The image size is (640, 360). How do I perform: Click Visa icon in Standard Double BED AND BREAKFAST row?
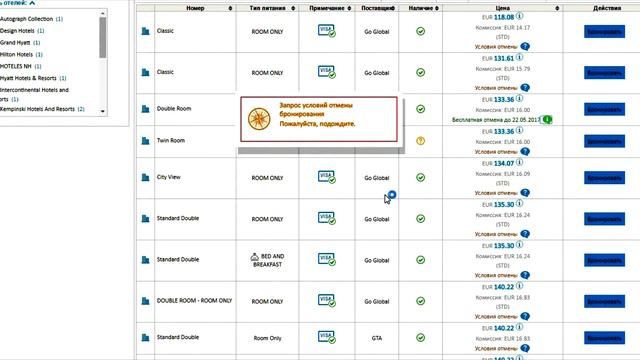pos(327,260)
